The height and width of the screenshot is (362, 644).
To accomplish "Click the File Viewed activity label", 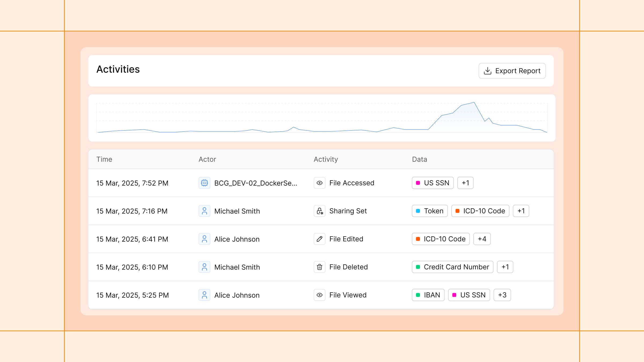I will coord(348,295).
